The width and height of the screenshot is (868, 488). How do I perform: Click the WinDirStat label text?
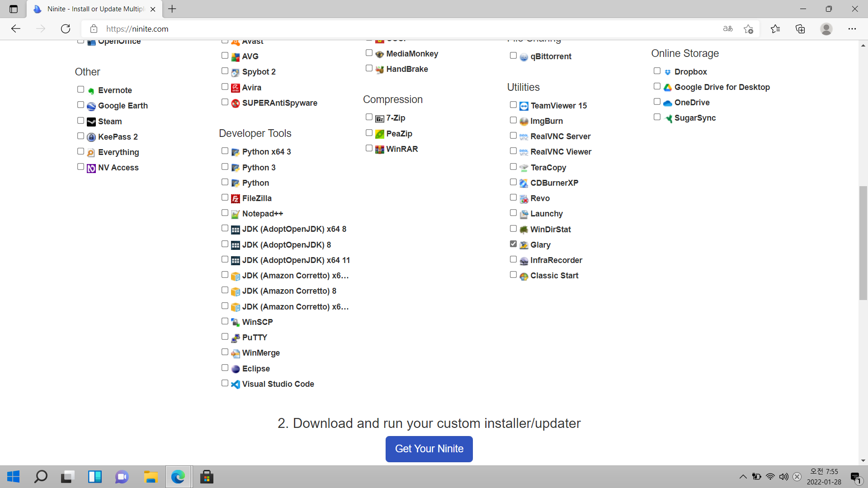point(551,230)
